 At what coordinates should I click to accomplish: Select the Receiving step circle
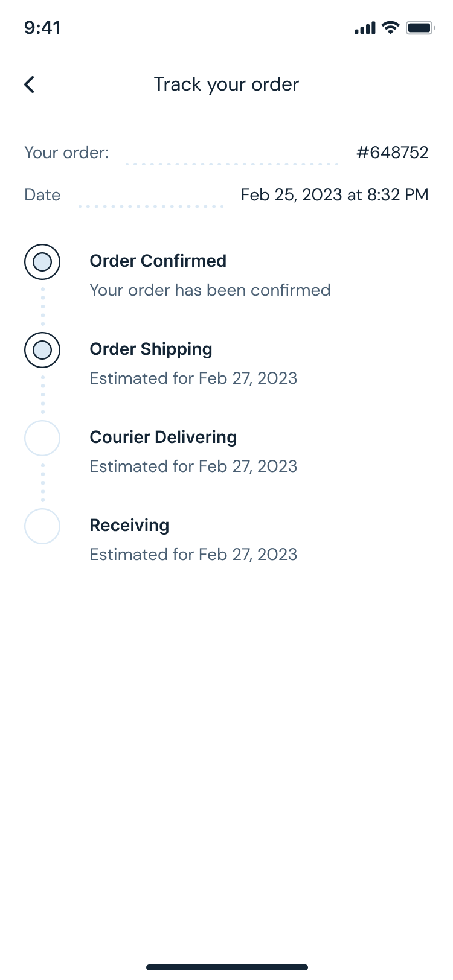[x=42, y=526]
